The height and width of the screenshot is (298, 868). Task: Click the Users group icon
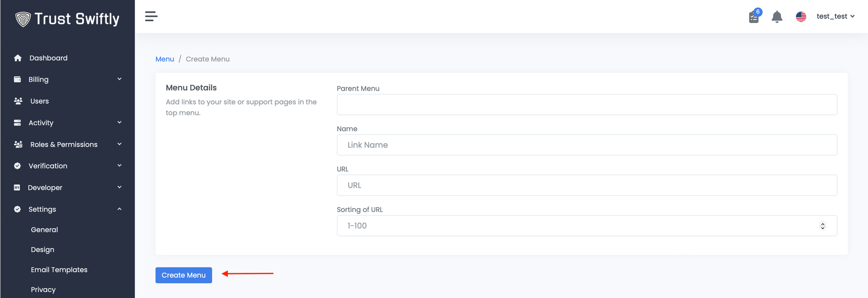pyautogui.click(x=18, y=101)
